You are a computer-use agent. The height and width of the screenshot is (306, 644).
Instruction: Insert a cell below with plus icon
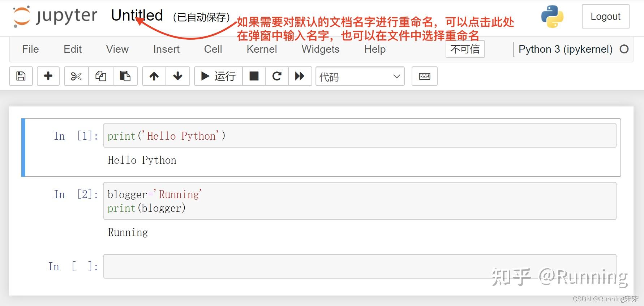(x=48, y=76)
